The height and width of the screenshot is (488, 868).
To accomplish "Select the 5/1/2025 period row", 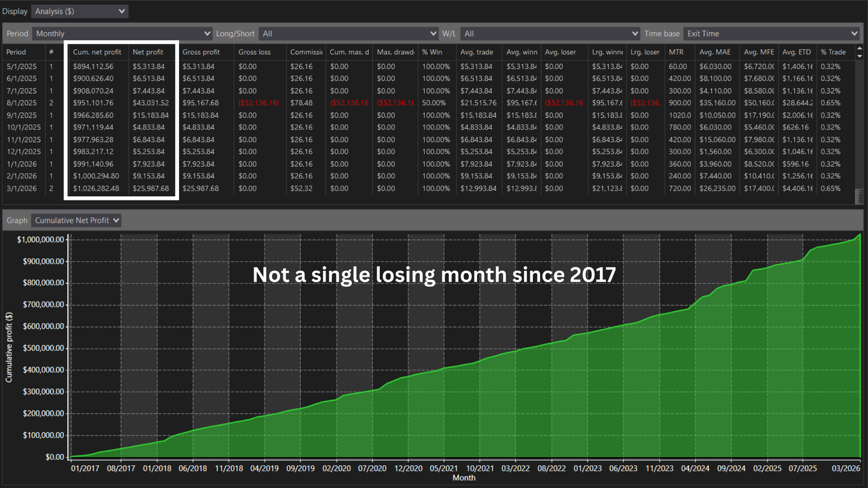I will click(429, 67).
